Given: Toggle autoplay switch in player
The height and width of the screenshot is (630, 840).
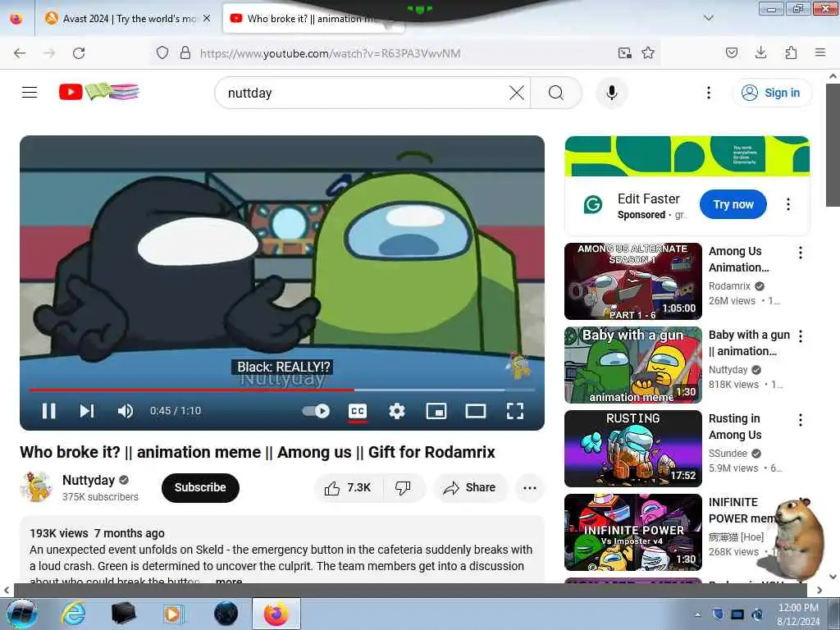Looking at the screenshot, I should pos(316,411).
